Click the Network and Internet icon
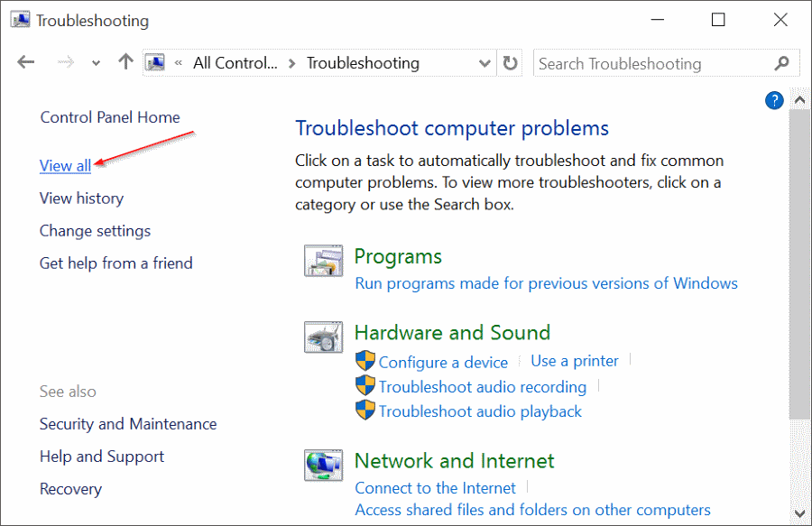Screen dimensions: 812x526 pyautogui.click(x=324, y=465)
